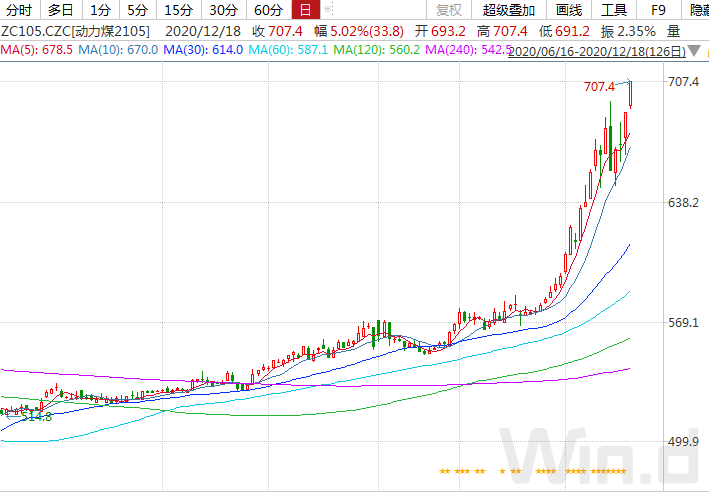Choose the 30分 chart period
This screenshot has width=709, height=494.
pyautogui.click(x=223, y=9)
